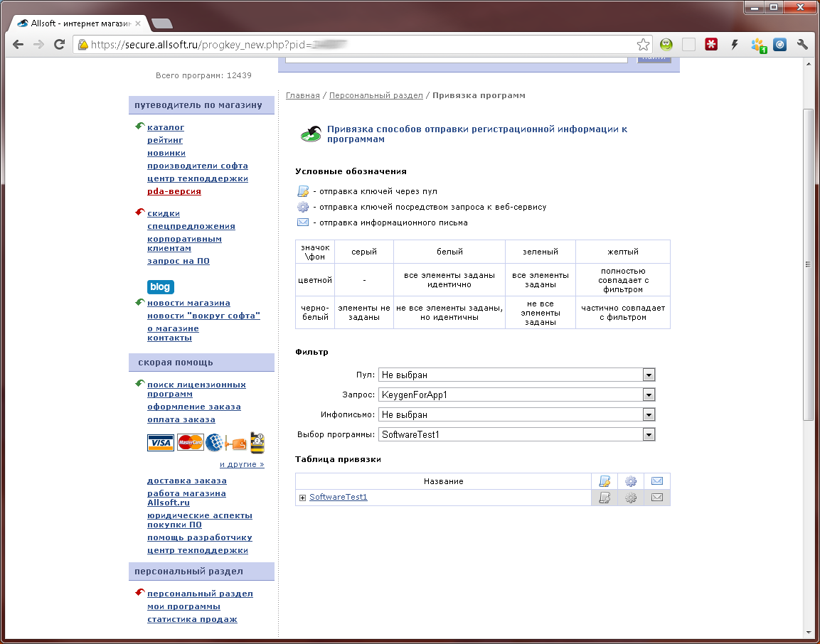Image resolution: width=820 pixels, height=644 pixels.
Task: Click the search input field at top
Action: (x=457, y=60)
